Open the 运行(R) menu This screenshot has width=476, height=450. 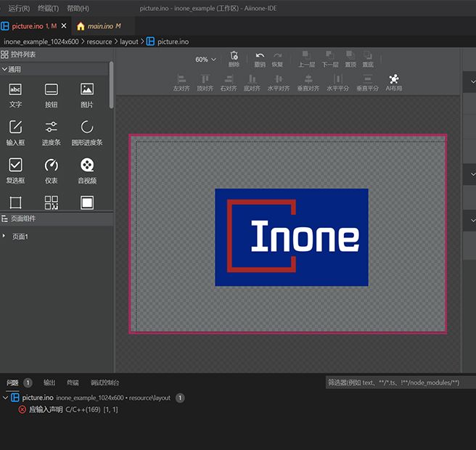pyautogui.click(x=19, y=8)
